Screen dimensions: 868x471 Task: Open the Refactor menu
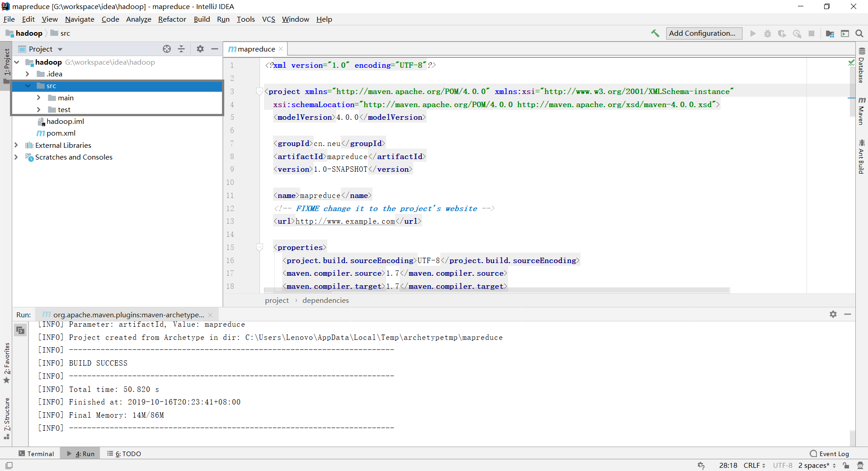point(172,19)
